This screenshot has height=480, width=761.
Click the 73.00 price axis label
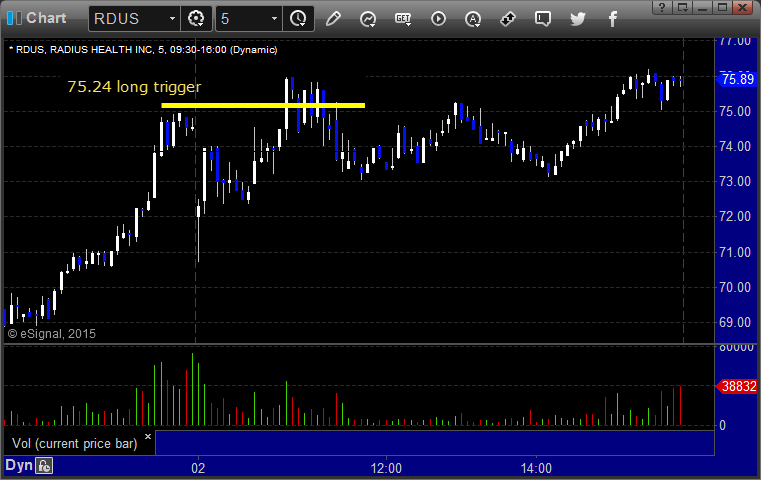pyautogui.click(x=735, y=182)
